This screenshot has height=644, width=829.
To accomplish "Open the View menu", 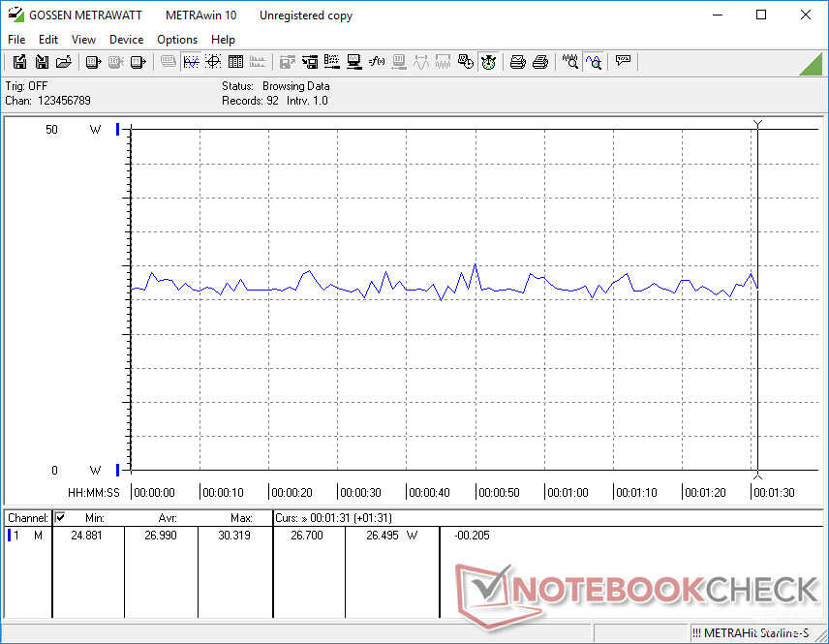I will coord(83,40).
